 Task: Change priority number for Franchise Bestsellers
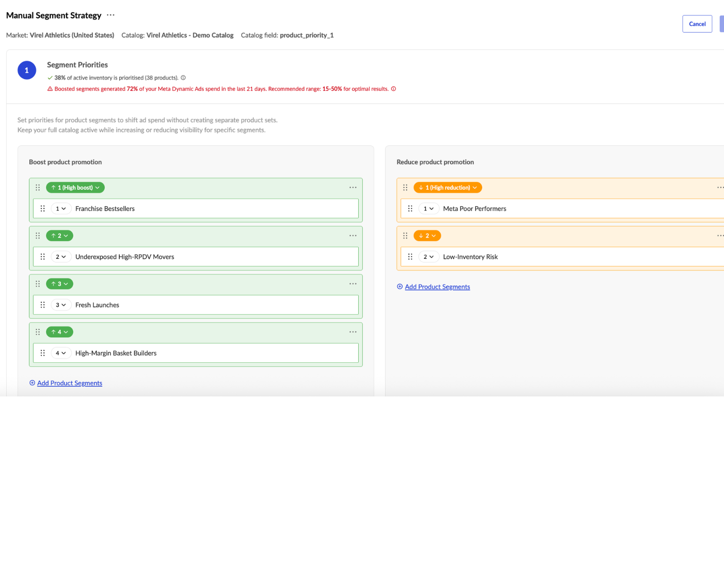click(x=61, y=209)
